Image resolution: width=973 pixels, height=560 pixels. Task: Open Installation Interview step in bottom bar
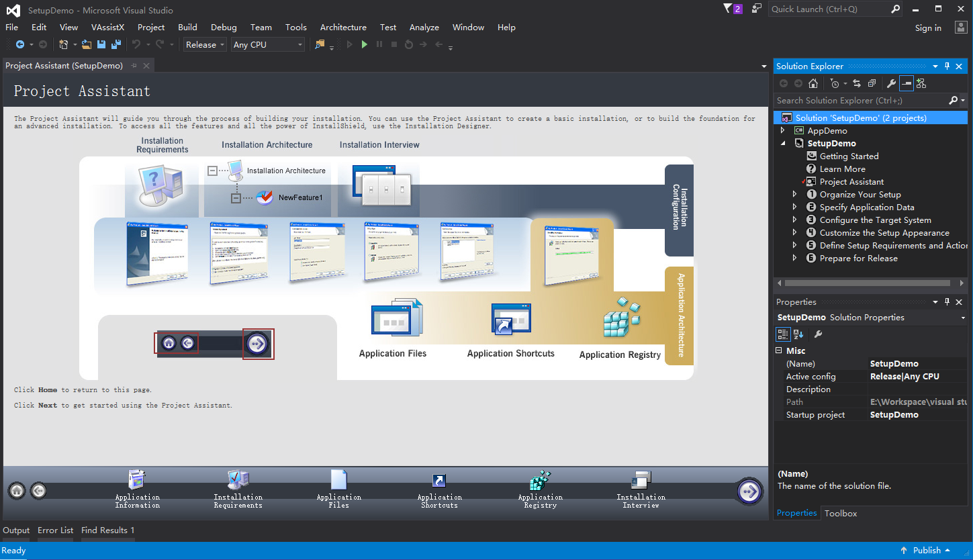tap(641, 479)
